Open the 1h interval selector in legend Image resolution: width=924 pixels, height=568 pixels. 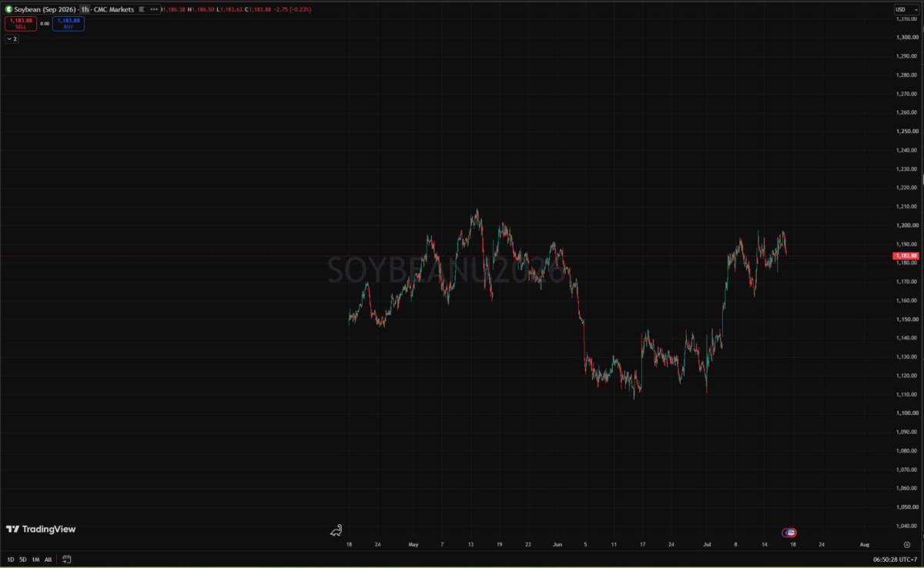point(85,9)
